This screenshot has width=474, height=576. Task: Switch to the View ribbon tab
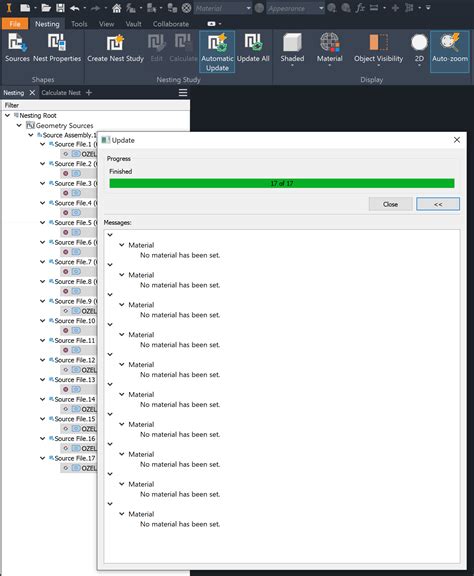click(106, 24)
